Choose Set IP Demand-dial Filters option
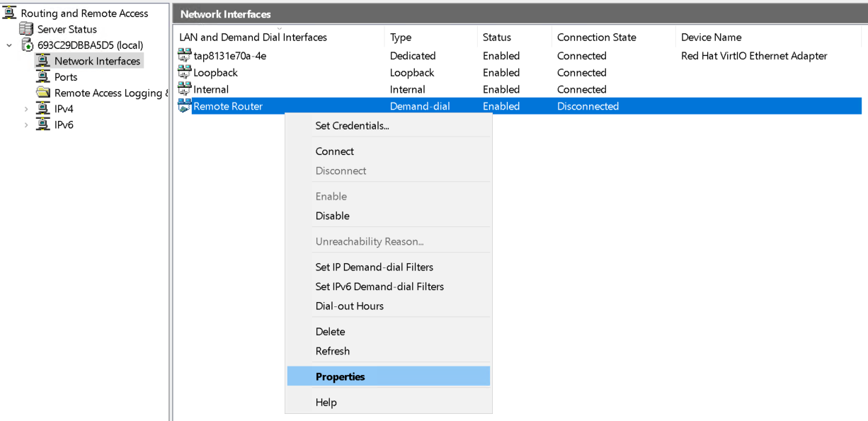Viewport: 868px width, 421px height. [375, 267]
